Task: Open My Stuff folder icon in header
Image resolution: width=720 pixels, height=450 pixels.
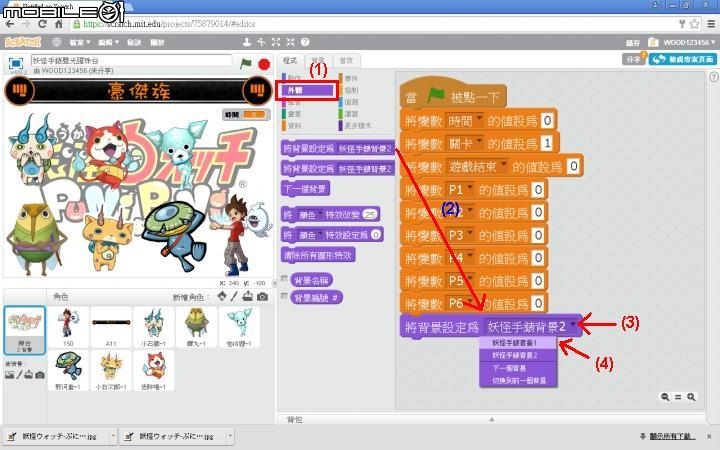Action: point(653,42)
